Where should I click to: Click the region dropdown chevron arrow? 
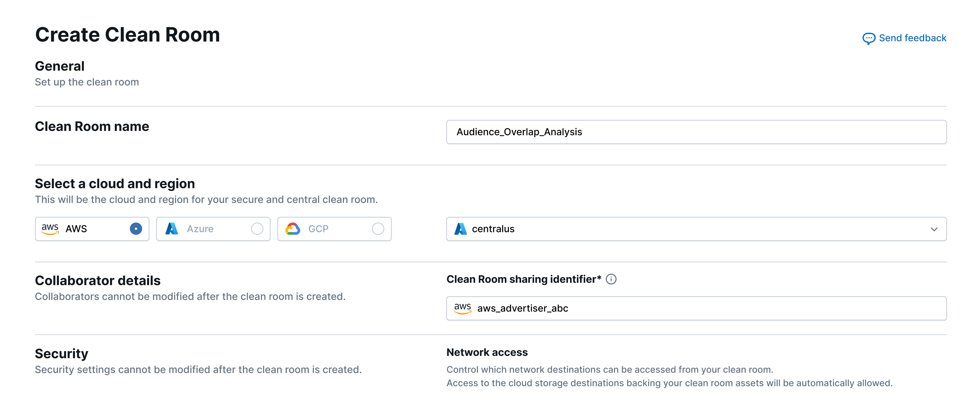point(934,229)
